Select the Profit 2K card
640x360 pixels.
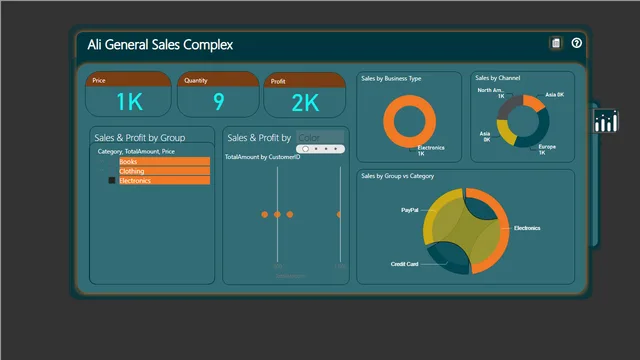click(x=304, y=95)
